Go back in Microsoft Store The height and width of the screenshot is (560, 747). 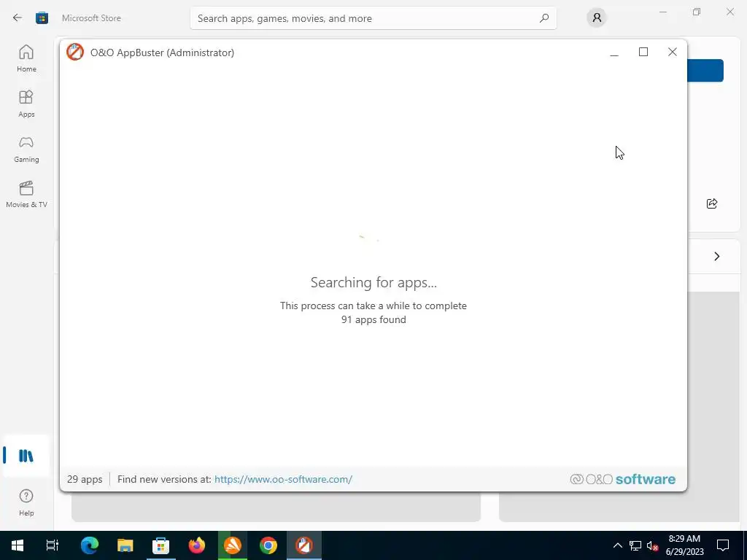click(18, 18)
